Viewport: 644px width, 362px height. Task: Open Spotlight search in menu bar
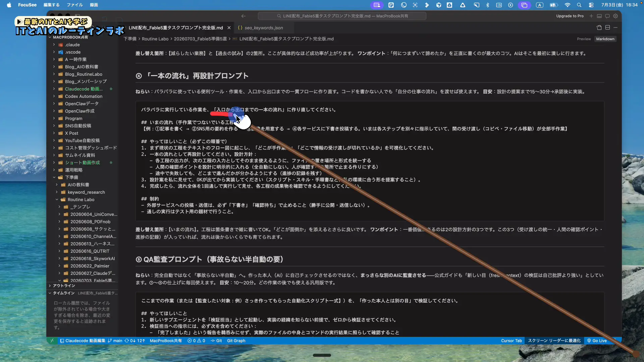[x=579, y=5]
